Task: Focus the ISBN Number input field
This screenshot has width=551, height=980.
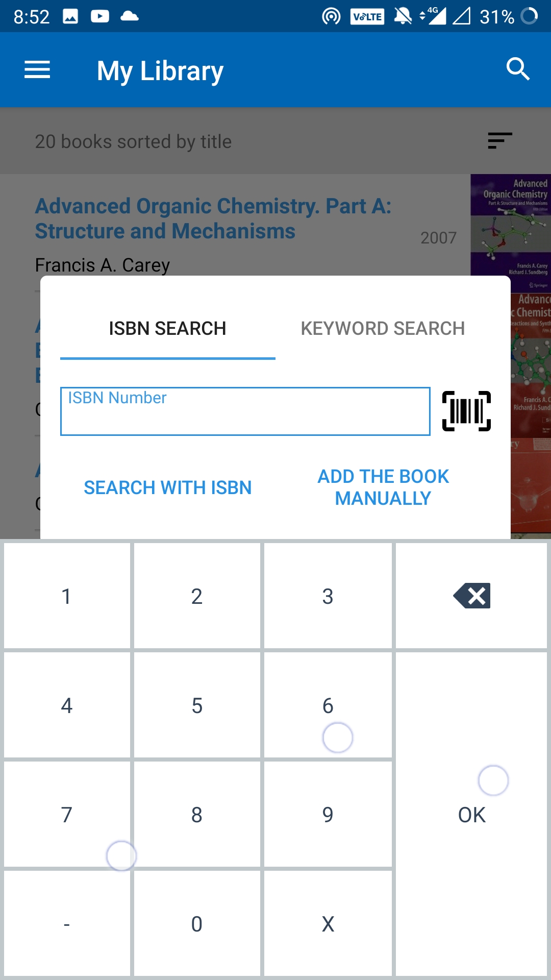Action: pyautogui.click(x=245, y=411)
